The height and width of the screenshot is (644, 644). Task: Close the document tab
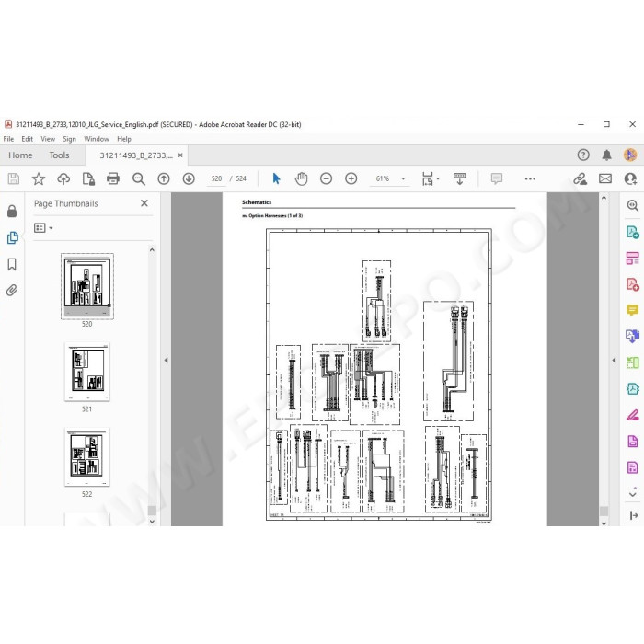tap(180, 155)
